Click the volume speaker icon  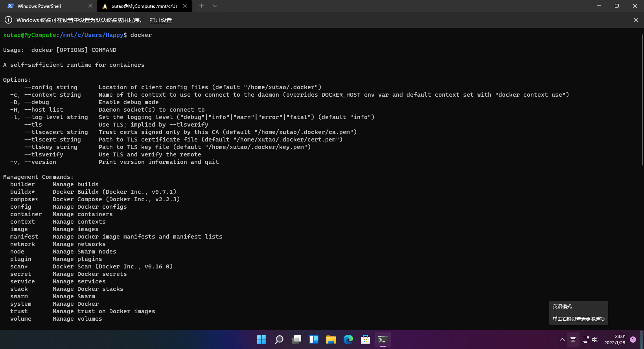(595, 340)
